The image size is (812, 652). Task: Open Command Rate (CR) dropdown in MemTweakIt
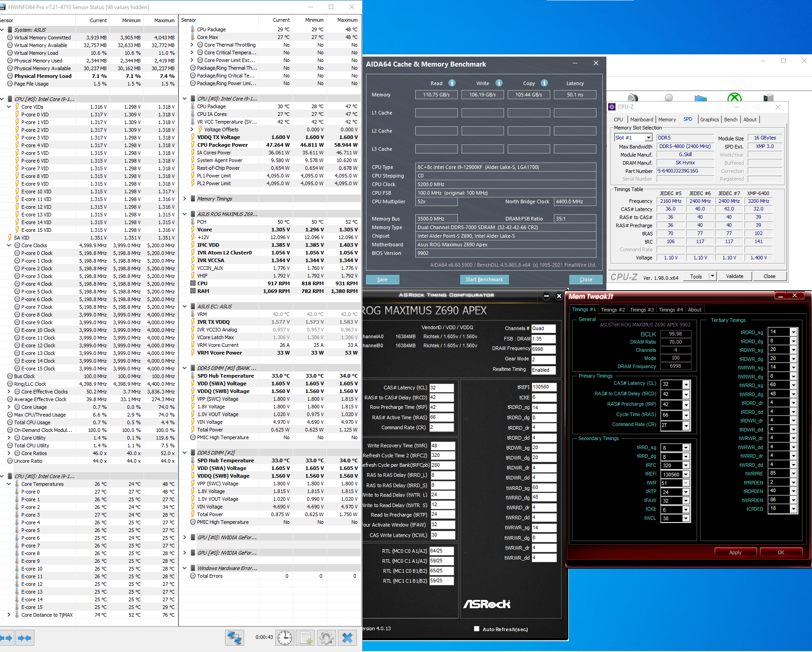click(x=686, y=426)
